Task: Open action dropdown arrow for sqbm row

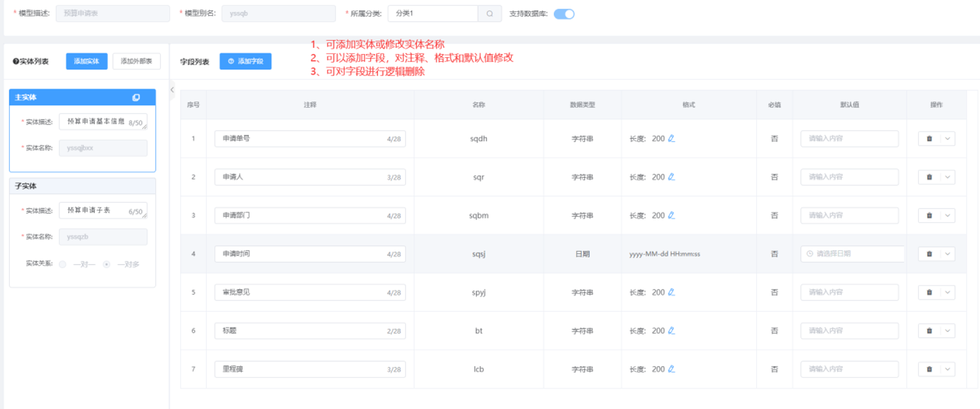Action: click(x=948, y=215)
